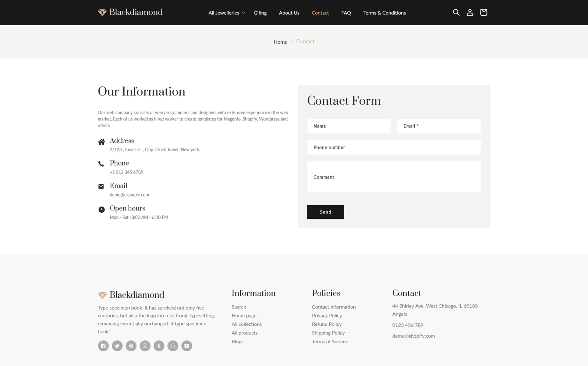588x366 pixels.
Task: Open the search icon in header
Action: [x=456, y=13]
